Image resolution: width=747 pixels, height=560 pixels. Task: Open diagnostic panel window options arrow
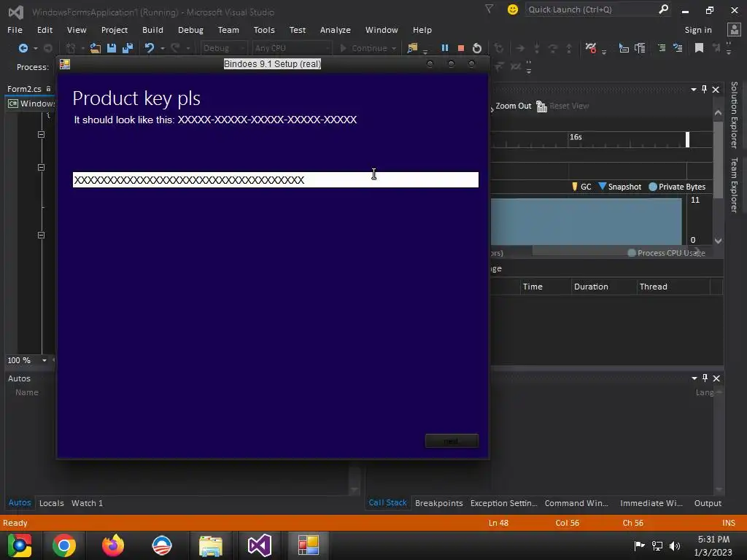pyautogui.click(x=694, y=90)
